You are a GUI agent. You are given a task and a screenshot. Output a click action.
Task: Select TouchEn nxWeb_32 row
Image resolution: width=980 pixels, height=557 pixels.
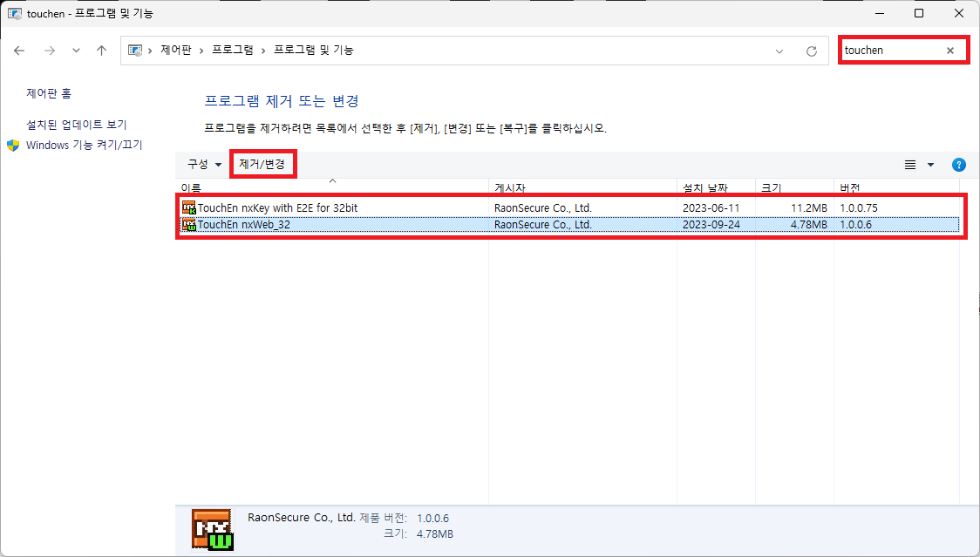tap(569, 224)
